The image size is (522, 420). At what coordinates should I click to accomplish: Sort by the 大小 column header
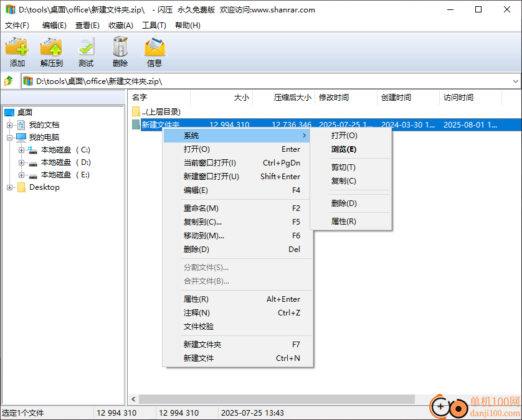pos(221,98)
